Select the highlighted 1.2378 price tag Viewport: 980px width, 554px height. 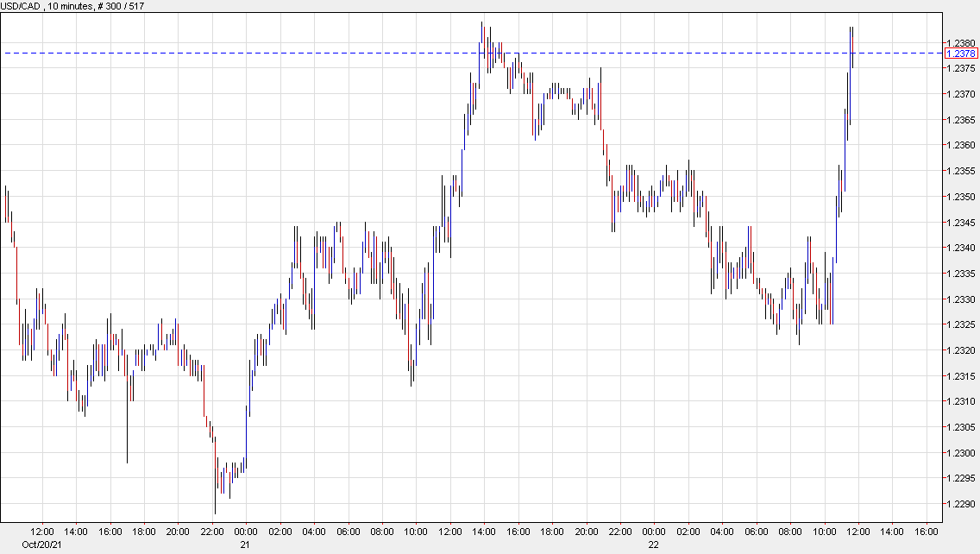coord(963,54)
